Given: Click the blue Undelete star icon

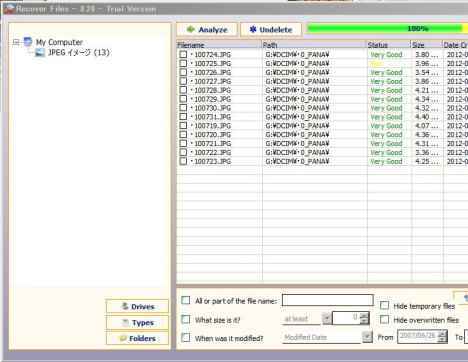Looking at the screenshot, I should click(253, 30).
